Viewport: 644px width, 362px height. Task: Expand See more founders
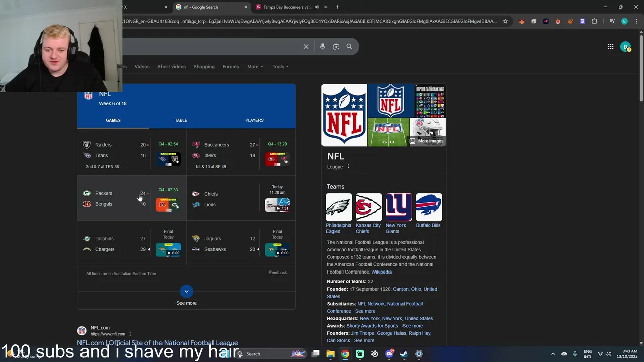point(364,341)
